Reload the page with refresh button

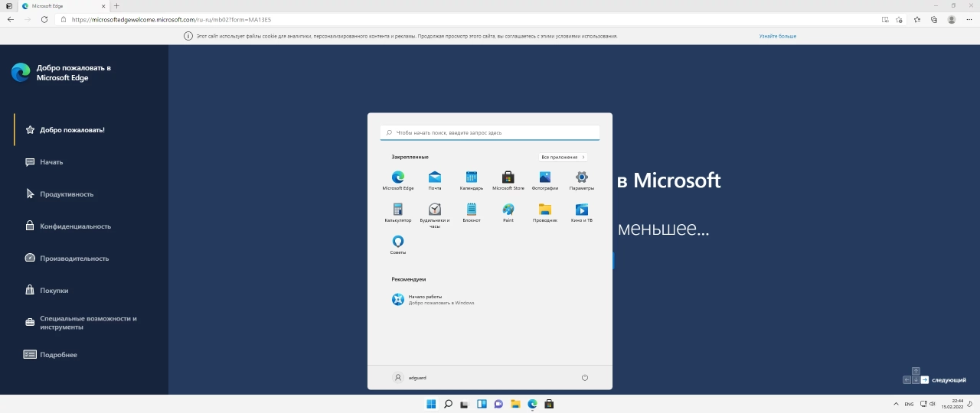pos(44,19)
